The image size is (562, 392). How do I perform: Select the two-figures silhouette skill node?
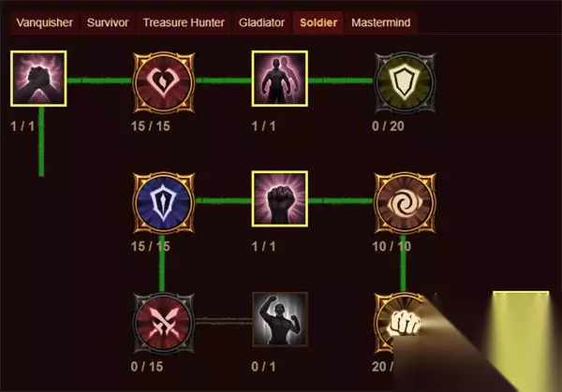point(279,79)
